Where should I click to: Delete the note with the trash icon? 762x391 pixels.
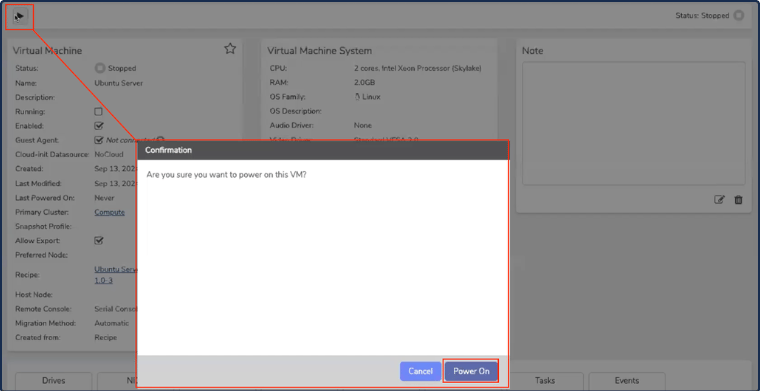click(x=738, y=200)
